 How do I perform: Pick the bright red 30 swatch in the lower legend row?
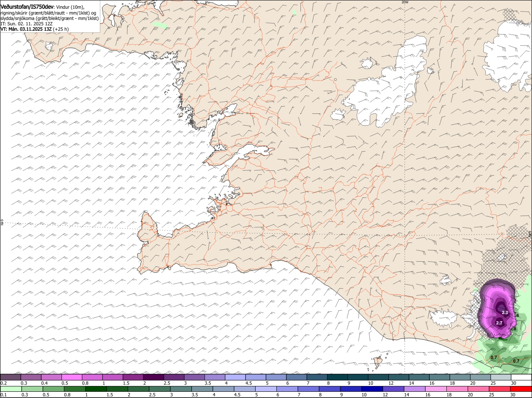click(x=521, y=389)
